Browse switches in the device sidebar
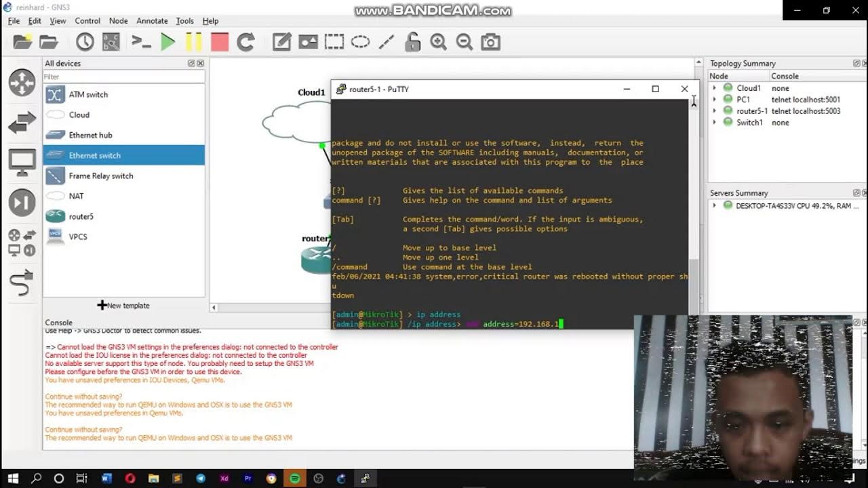This screenshot has height=488, width=868. [22, 123]
